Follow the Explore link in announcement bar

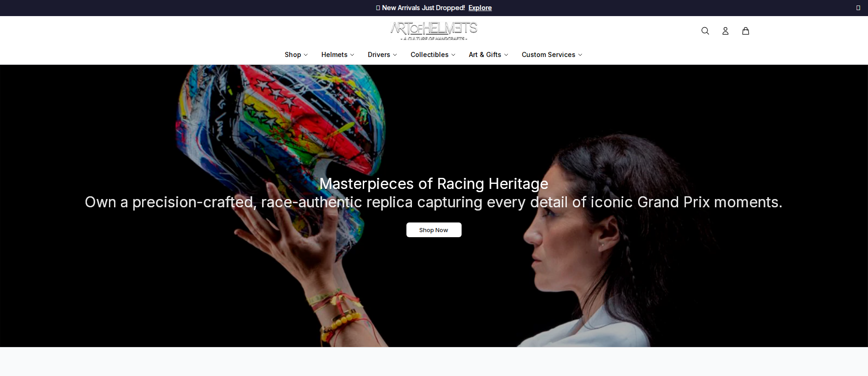(x=480, y=8)
